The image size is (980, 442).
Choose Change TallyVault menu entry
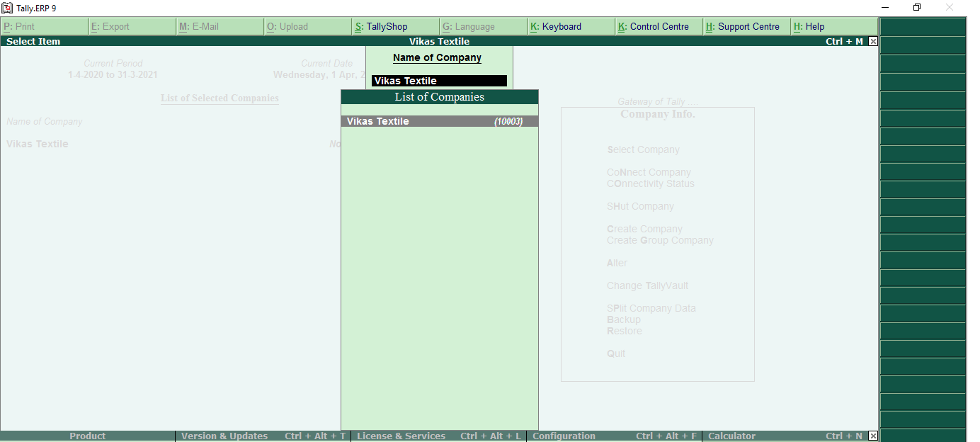tap(647, 285)
